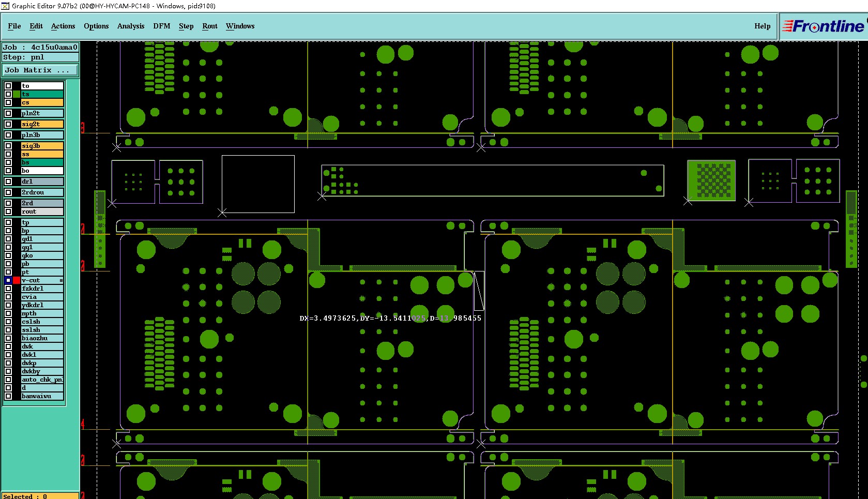
Task: Select the pt layer name
Action: tap(42, 272)
